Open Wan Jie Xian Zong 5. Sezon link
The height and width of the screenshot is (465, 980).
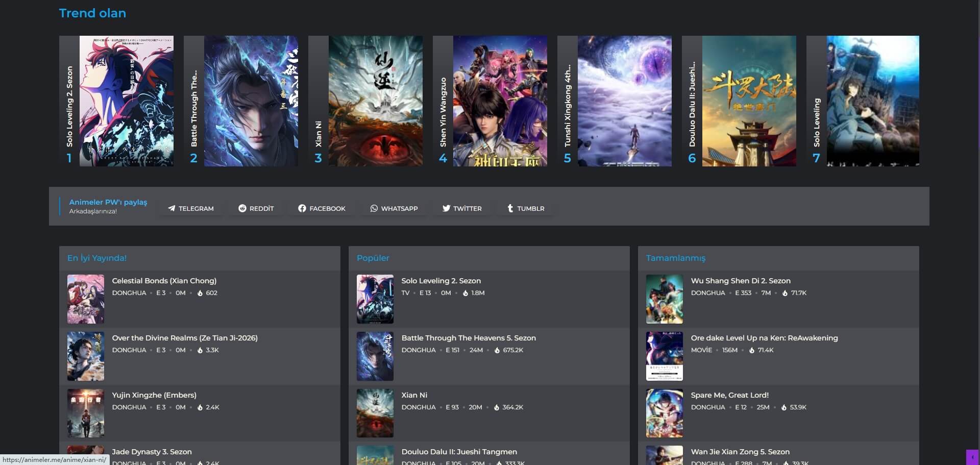[740, 452]
